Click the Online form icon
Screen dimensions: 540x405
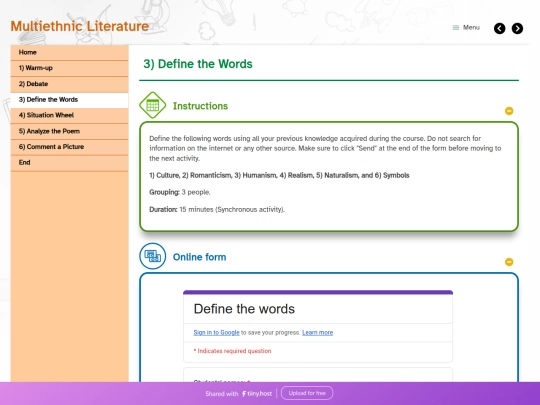click(153, 256)
